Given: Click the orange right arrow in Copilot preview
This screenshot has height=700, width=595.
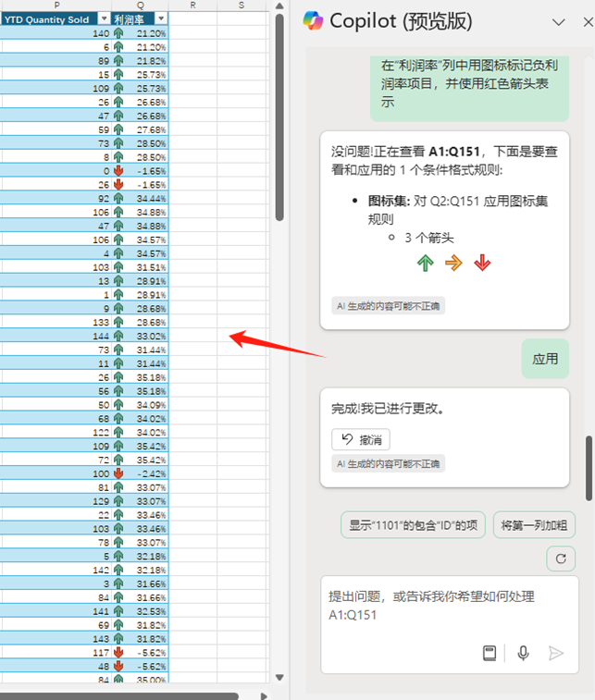Looking at the screenshot, I should pyautogui.click(x=453, y=263).
